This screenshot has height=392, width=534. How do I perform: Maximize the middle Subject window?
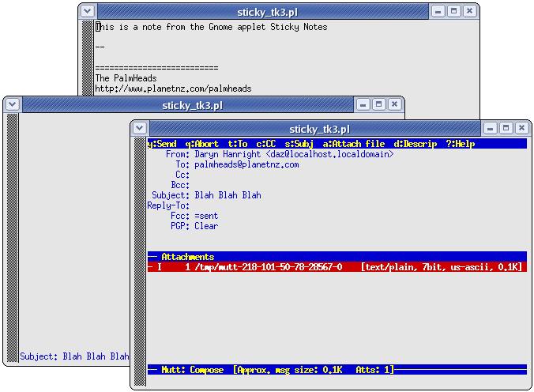point(378,104)
